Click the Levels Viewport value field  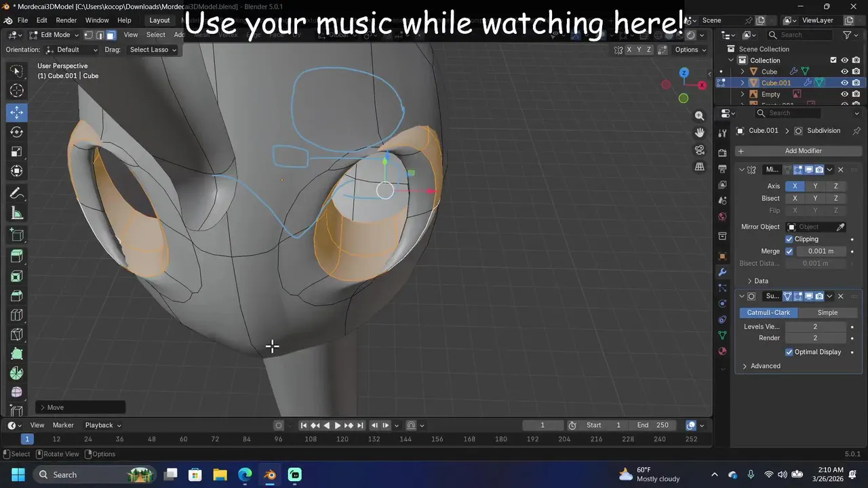click(815, 327)
